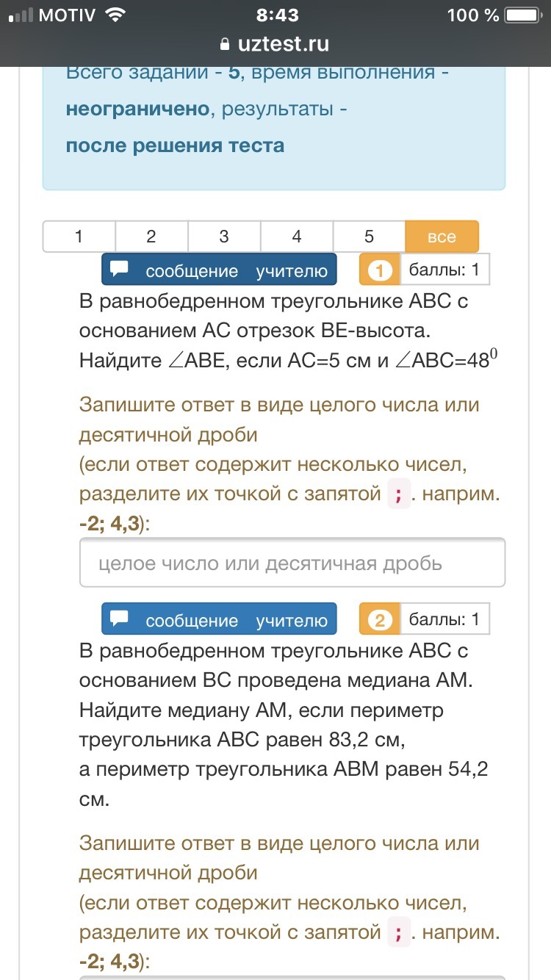The height and width of the screenshot is (980, 551).
Task: Click speech bubble icon in first message button
Action: (120, 270)
